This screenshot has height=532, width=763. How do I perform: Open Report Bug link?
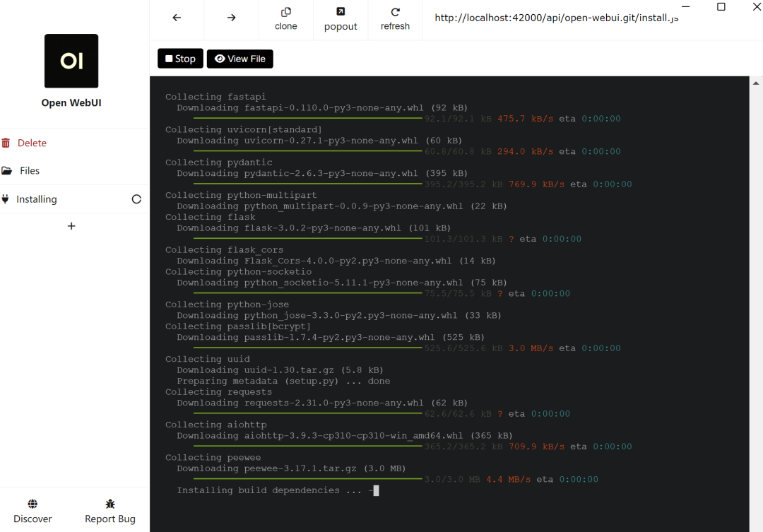[110, 511]
